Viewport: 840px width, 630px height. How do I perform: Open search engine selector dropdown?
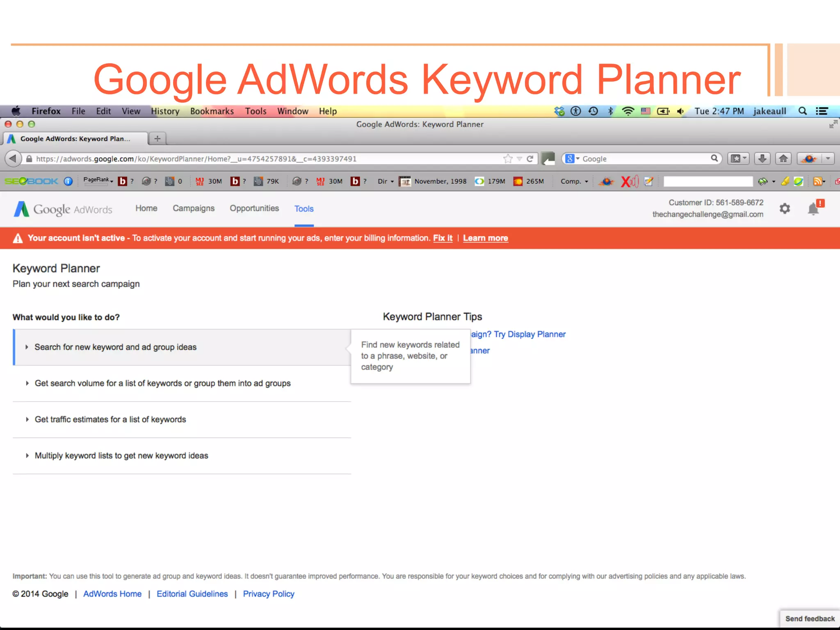(x=572, y=159)
